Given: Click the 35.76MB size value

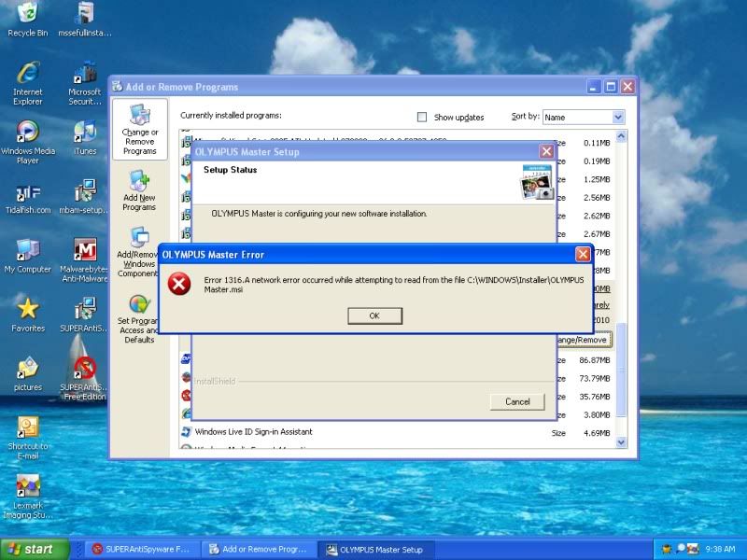Looking at the screenshot, I should (x=595, y=397).
